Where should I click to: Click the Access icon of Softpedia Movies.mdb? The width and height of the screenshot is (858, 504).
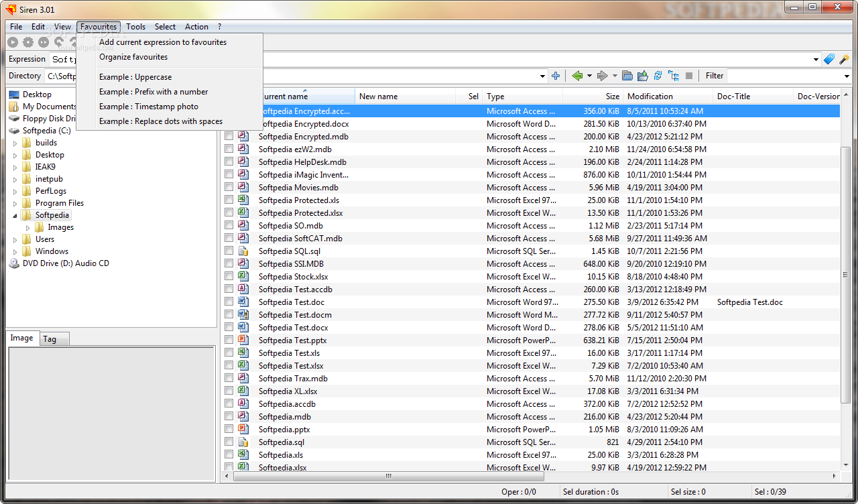pos(244,187)
